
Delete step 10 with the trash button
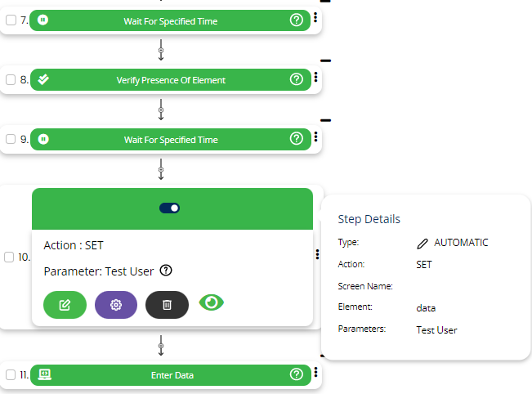pos(167,305)
